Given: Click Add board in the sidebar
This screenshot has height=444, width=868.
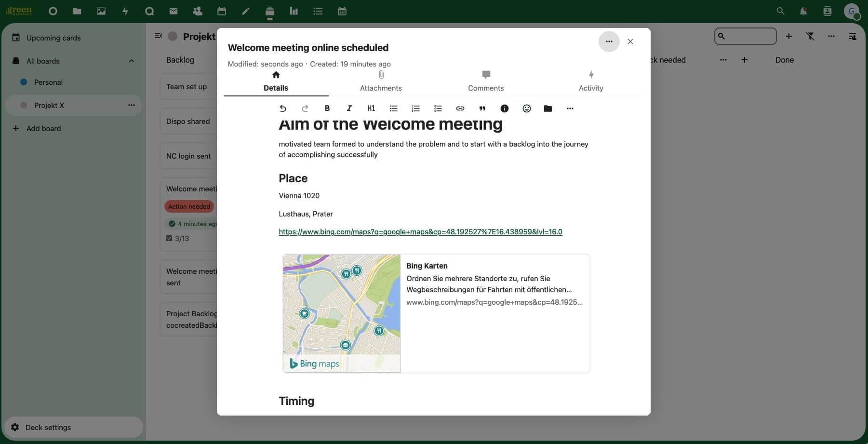Looking at the screenshot, I should [43, 128].
